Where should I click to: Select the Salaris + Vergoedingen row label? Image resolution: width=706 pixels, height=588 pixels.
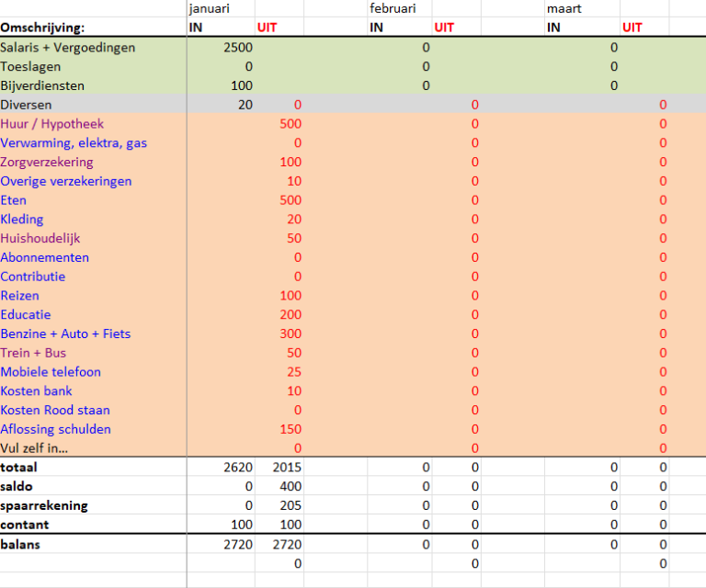[x=67, y=47]
